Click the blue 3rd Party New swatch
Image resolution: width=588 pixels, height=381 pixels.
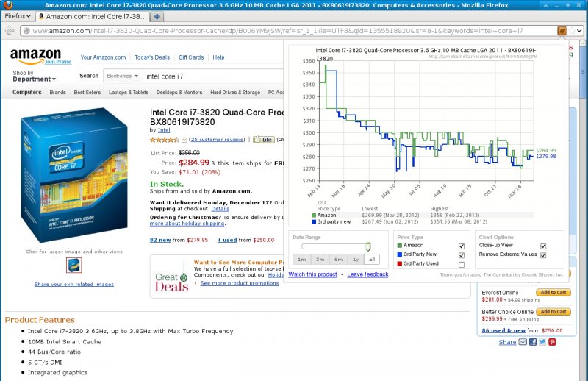(399, 254)
